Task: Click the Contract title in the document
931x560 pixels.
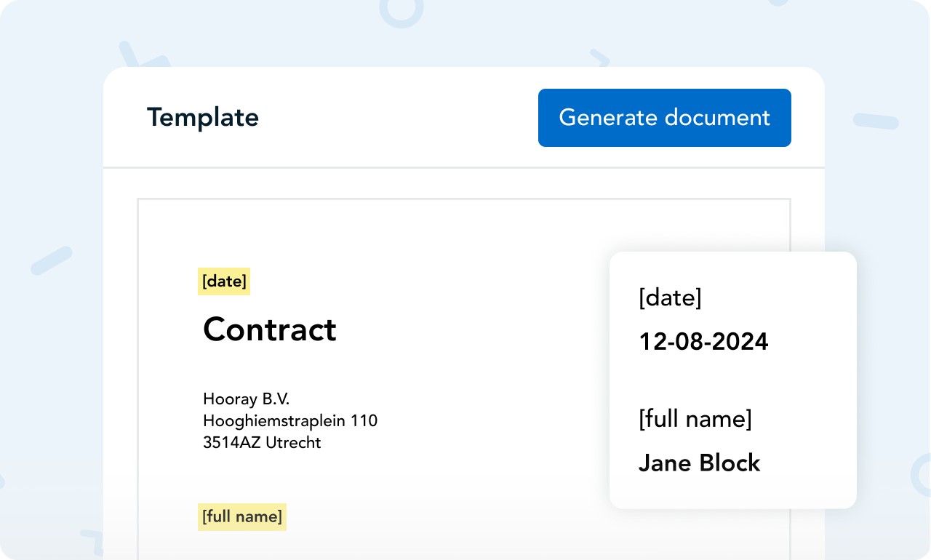Action: (x=270, y=329)
